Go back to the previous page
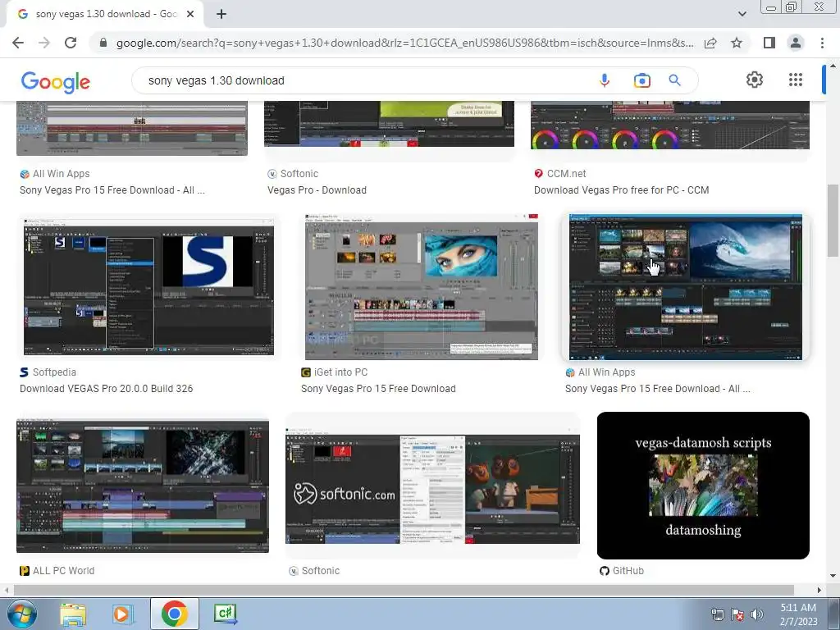Image resolution: width=840 pixels, height=630 pixels. pyautogui.click(x=18, y=43)
